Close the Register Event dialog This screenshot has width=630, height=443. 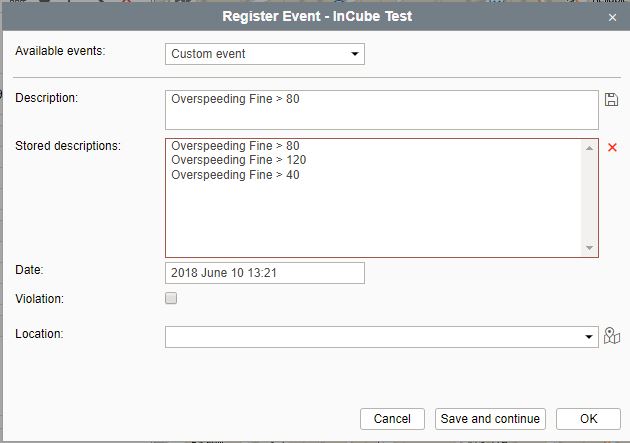(612, 17)
